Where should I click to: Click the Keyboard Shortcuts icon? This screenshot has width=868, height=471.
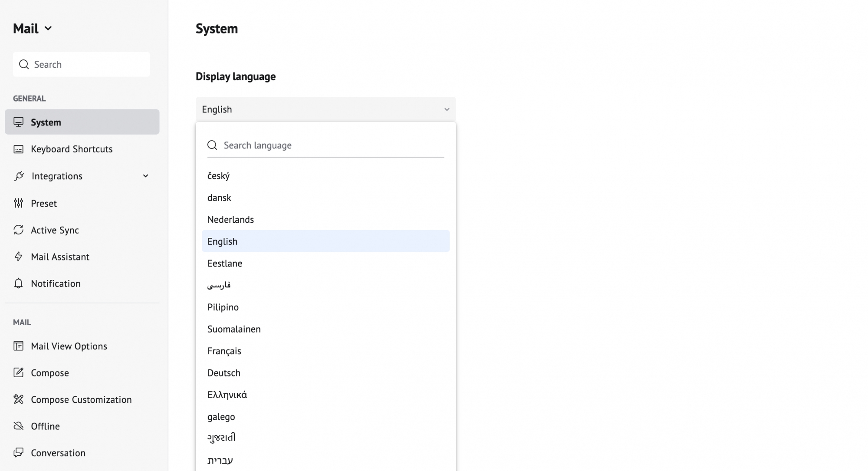click(x=18, y=148)
